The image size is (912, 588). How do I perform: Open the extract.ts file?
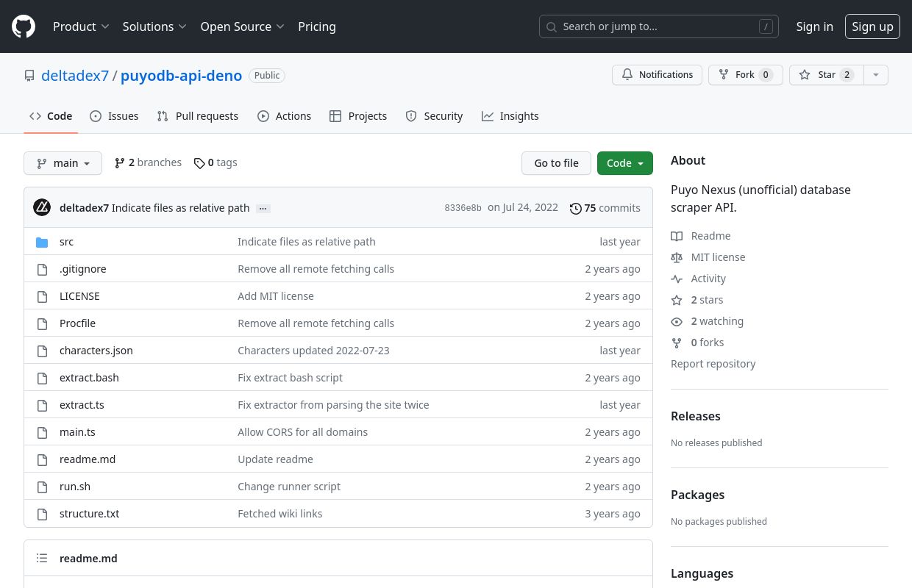pyautogui.click(x=82, y=405)
